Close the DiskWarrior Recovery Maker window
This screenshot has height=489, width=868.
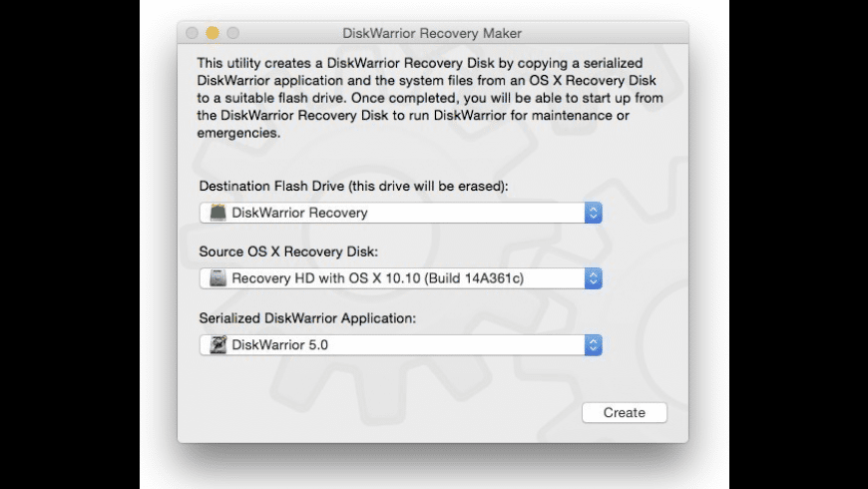[x=192, y=33]
